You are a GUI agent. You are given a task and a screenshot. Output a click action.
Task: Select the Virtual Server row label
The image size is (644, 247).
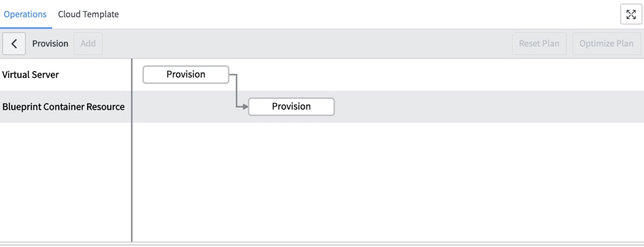pos(30,75)
